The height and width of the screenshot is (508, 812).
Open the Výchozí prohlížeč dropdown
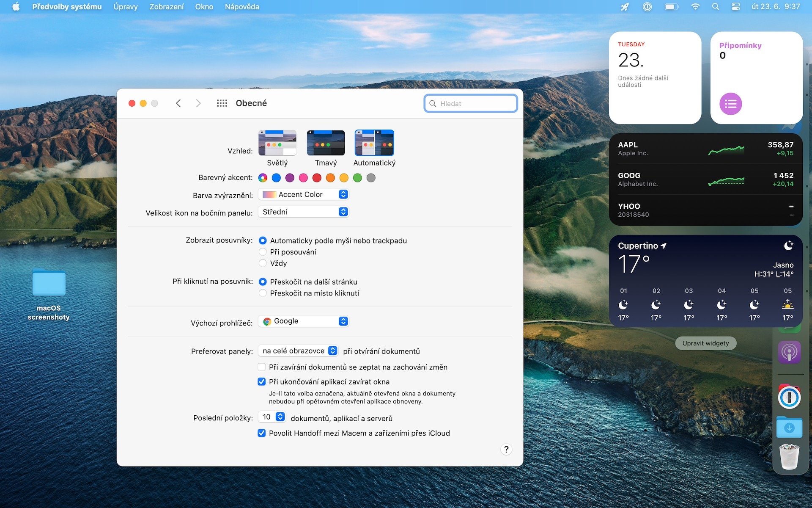304,321
